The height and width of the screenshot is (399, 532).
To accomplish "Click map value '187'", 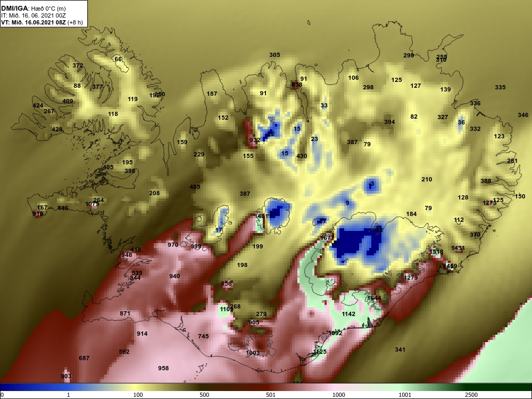I will point(212,94).
